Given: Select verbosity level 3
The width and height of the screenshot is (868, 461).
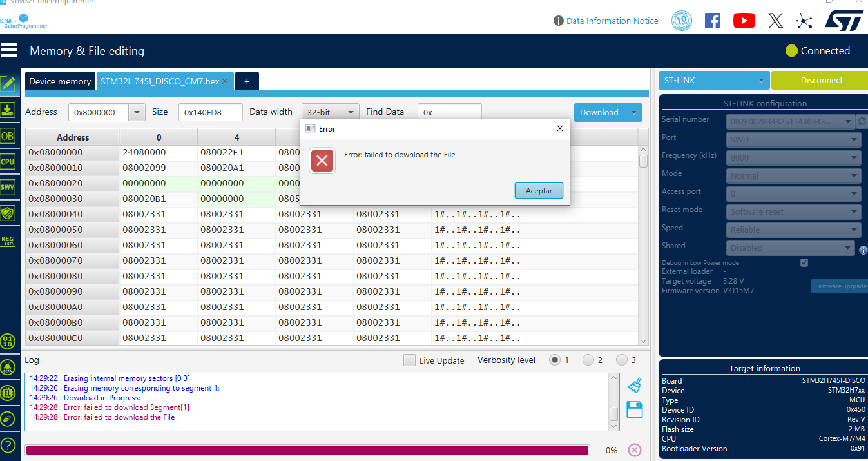Looking at the screenshot, I should click(x=622, y=360).
